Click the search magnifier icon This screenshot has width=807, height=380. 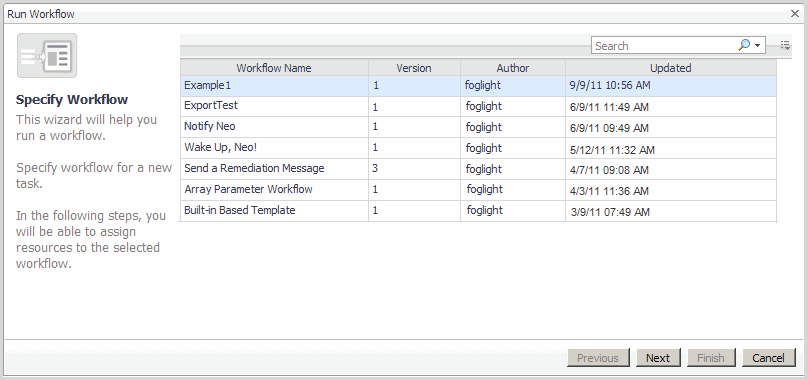[x=744, y=45]
